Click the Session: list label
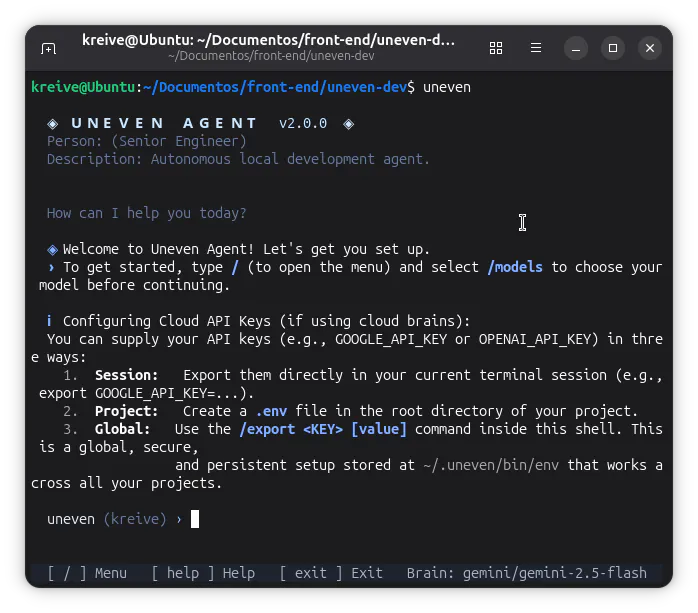This screenshot has height=613, width=698. pos(126,375)
